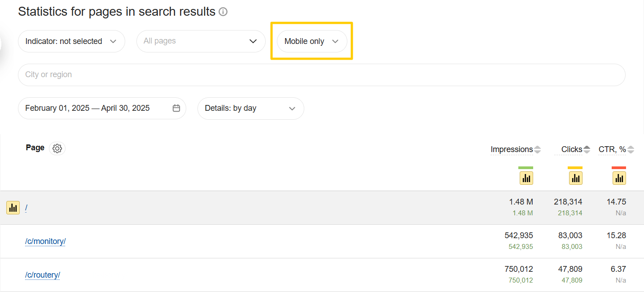This screenshot has width=644, height=292.
Task: Expand All pages dropdown
Action: point(201,41)
